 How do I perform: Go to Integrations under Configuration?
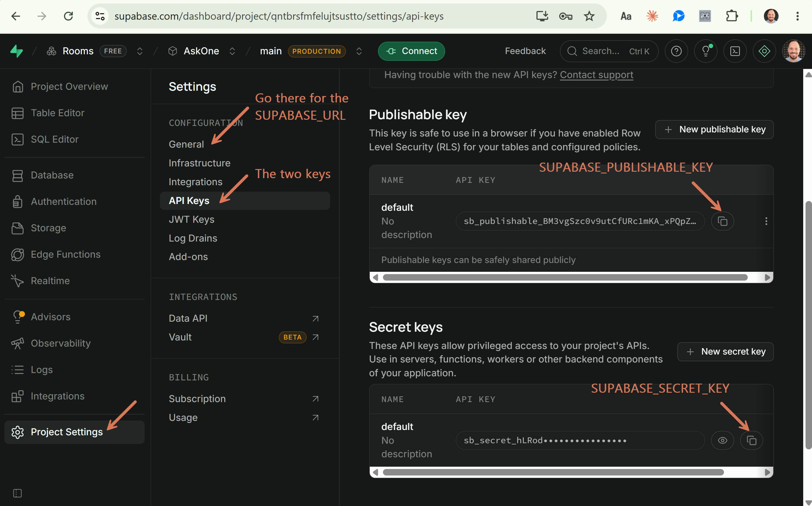click(195, 182)
